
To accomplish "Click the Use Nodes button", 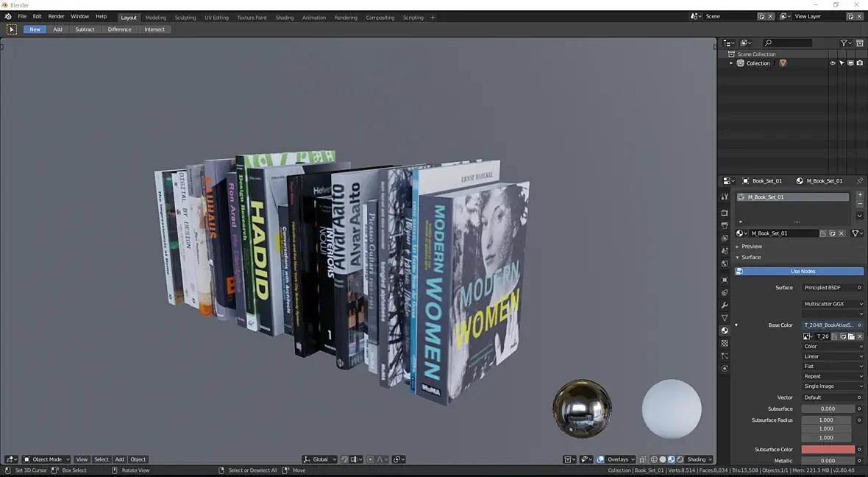I will pos(800,272).
